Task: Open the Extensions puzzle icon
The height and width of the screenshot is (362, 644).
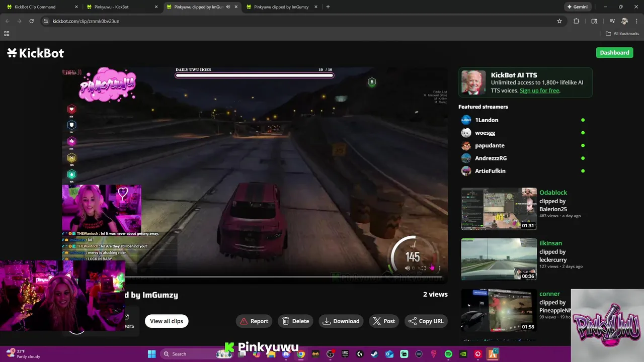Action: pyautogui.click(x=577, y=21)
